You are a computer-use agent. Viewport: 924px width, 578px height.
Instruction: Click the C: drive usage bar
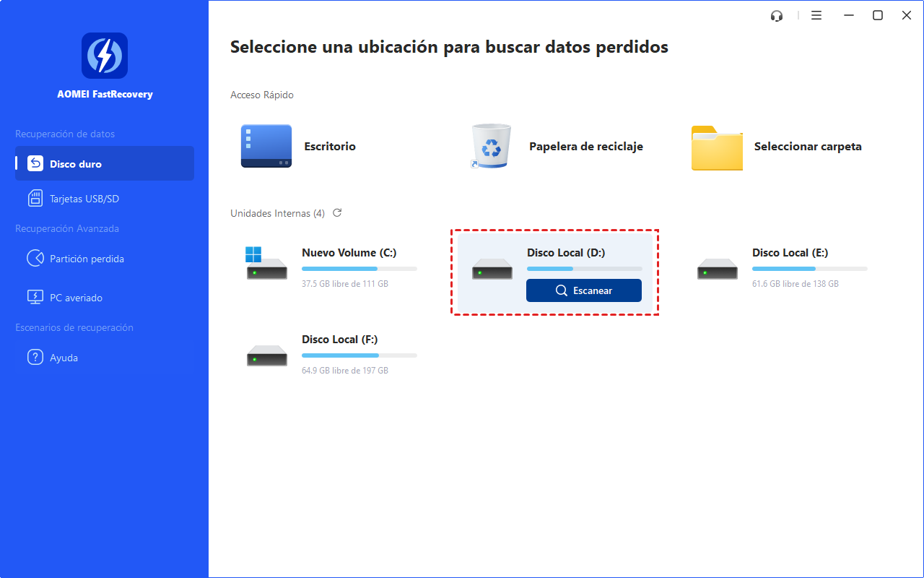coord(359,269)
